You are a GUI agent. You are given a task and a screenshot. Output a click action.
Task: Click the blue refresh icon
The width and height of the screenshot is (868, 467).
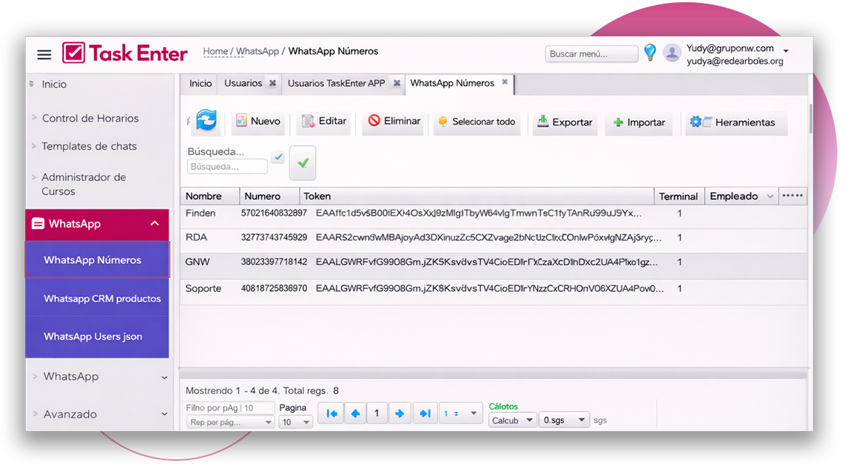(x=206, y=120)
